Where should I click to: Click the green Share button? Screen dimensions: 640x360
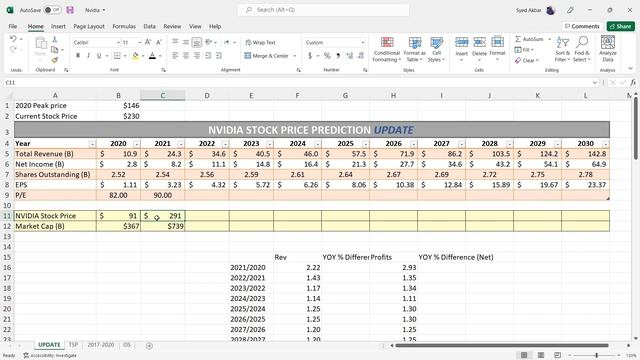click(x=620, y=26)
